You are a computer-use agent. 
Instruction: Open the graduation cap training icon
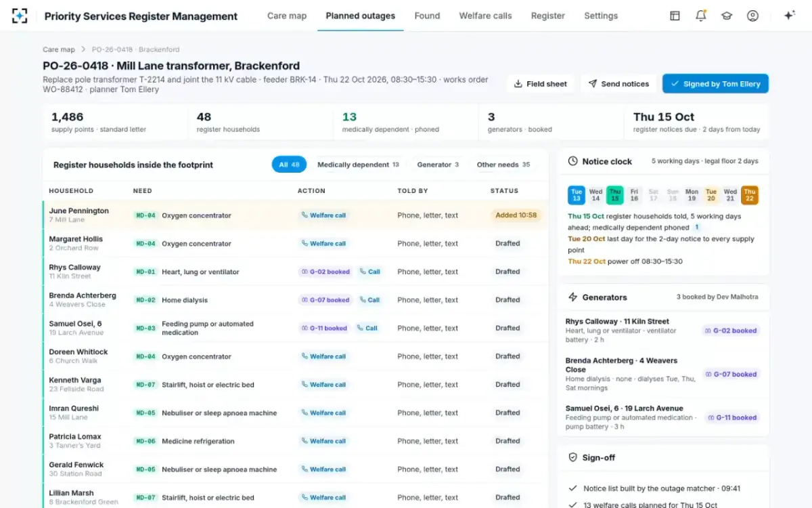727,16
